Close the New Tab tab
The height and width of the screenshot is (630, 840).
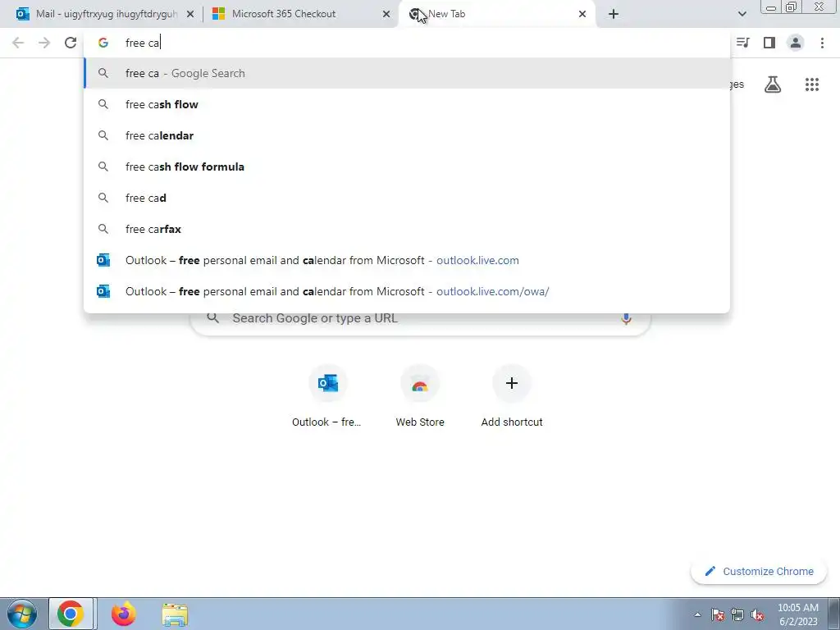click(582, 14)
